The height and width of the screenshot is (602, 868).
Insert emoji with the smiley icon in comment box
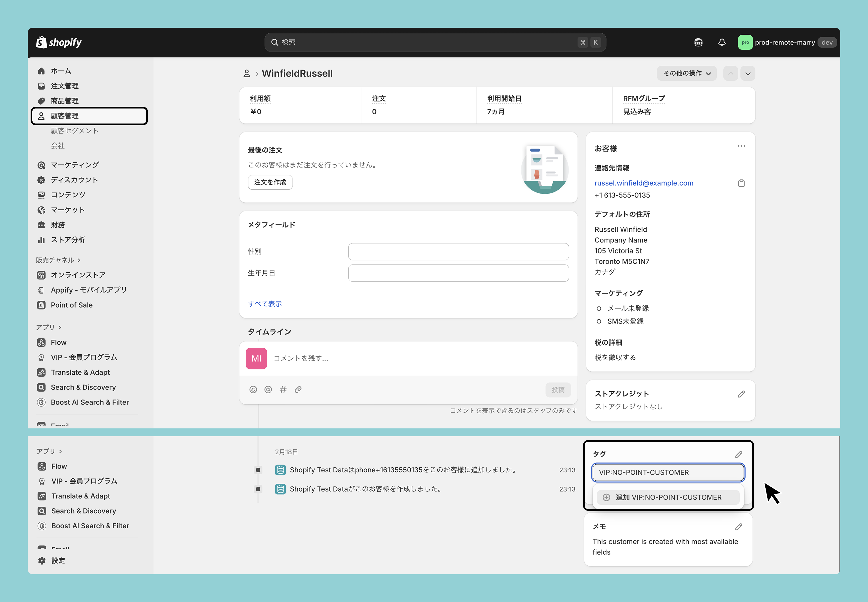[253, 390]
